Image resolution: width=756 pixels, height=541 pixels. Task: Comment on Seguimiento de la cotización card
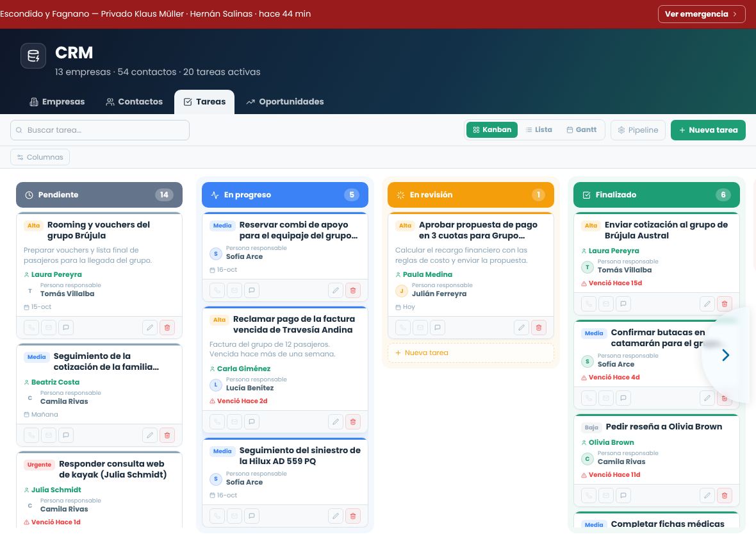pyautogui.click(x=66, y=435)
